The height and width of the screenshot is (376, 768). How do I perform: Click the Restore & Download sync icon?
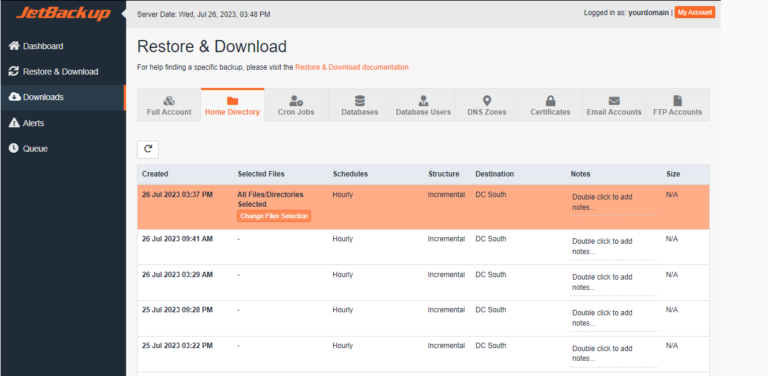click(x=14, y=71)
